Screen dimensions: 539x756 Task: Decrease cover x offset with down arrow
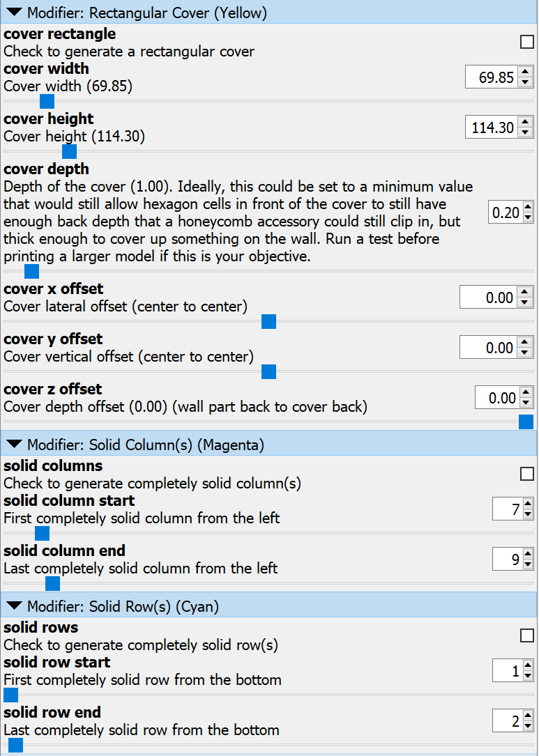(526, 302)
